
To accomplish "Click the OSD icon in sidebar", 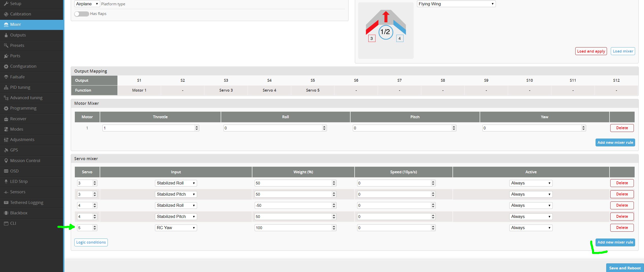I will click(x=6, y=171).
